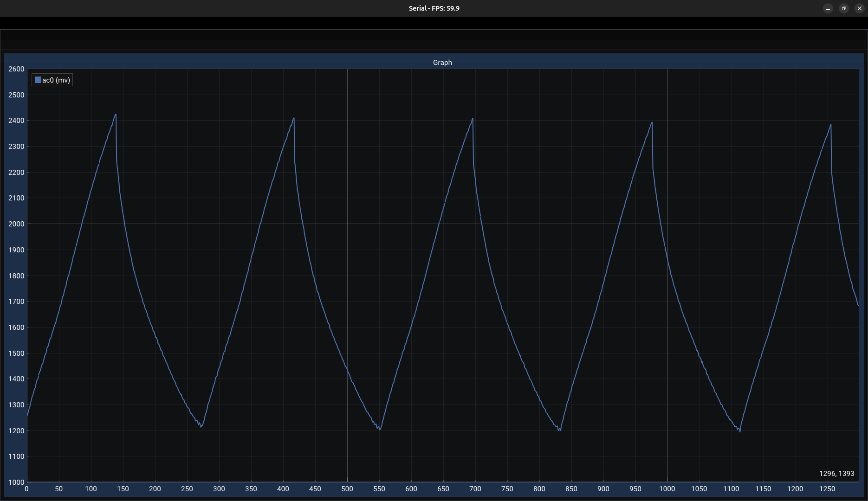868x501 pixels.
Task: Click the Graph title header
Action: 442,62
